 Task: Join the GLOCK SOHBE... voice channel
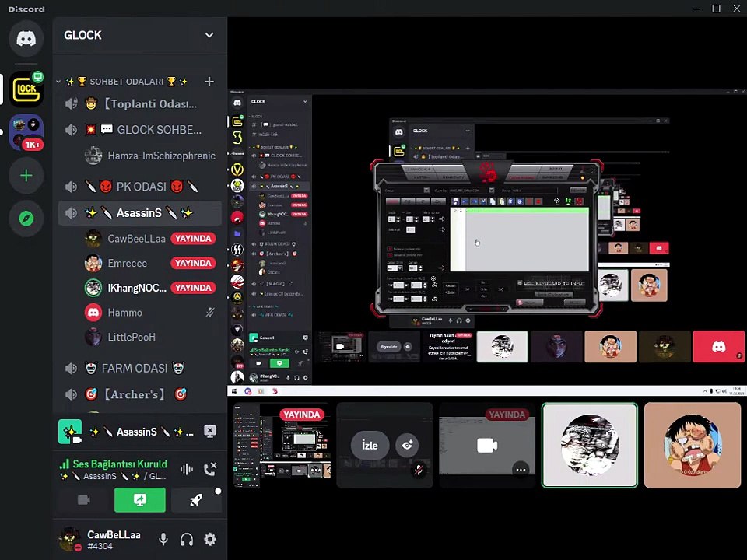[x=140, y=130]
